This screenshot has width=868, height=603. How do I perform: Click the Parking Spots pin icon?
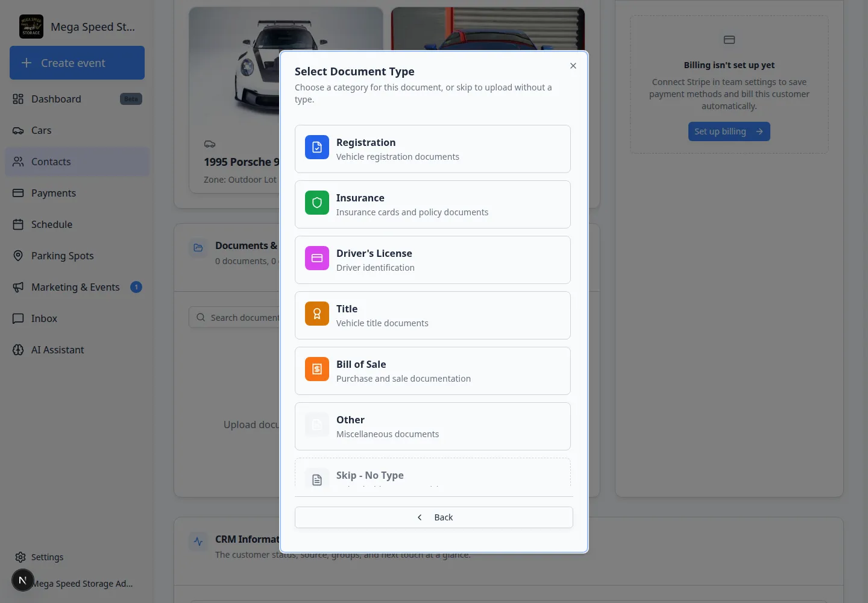[18, 256]
